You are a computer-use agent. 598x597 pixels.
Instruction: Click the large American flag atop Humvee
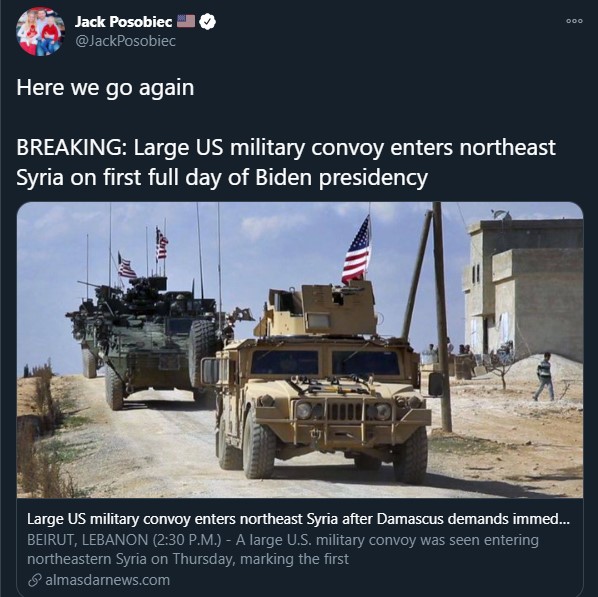(357, 250)
